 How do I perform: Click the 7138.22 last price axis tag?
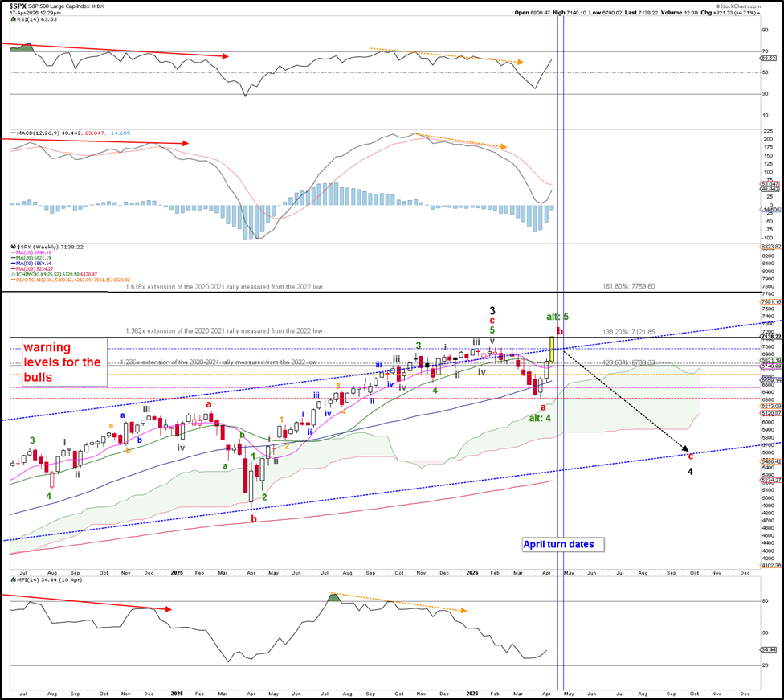(770, 337)
